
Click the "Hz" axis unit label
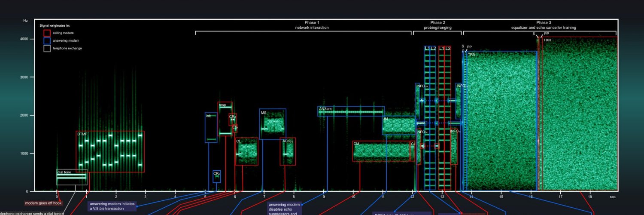(x=26, y=20)
